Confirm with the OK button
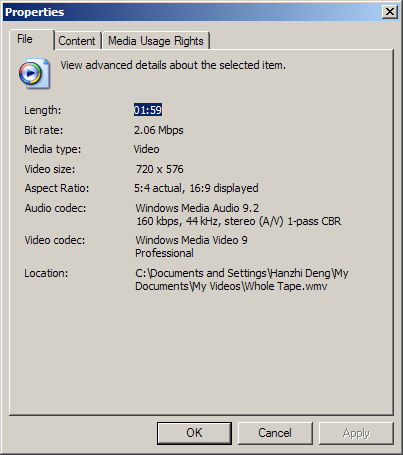 (x=194, y=433)
